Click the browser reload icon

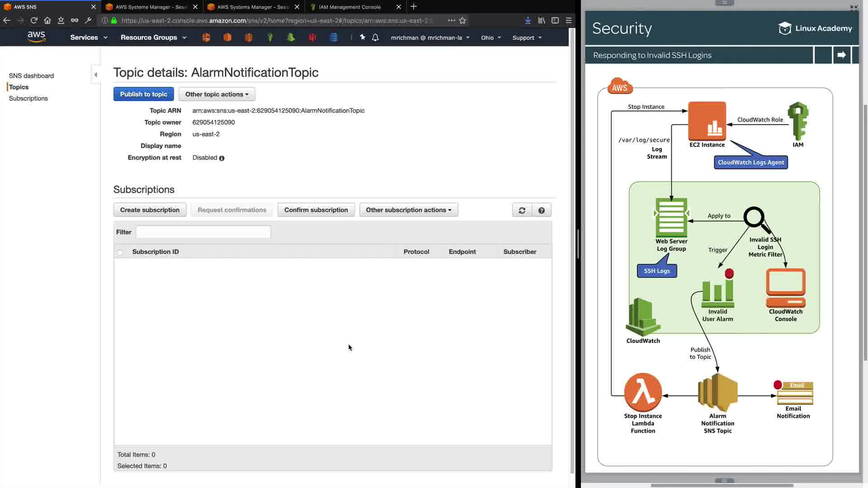coord(34,20)
